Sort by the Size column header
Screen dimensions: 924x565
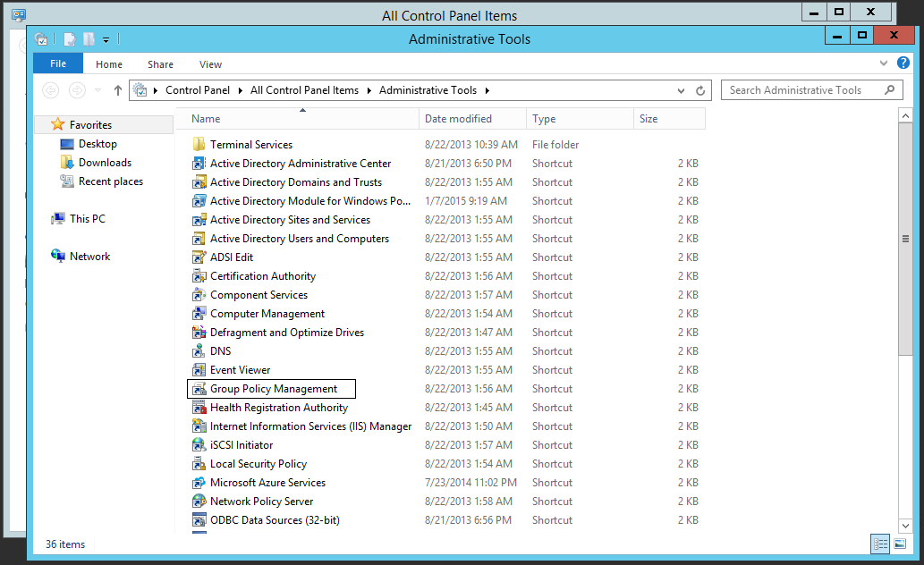coord(669,119)
